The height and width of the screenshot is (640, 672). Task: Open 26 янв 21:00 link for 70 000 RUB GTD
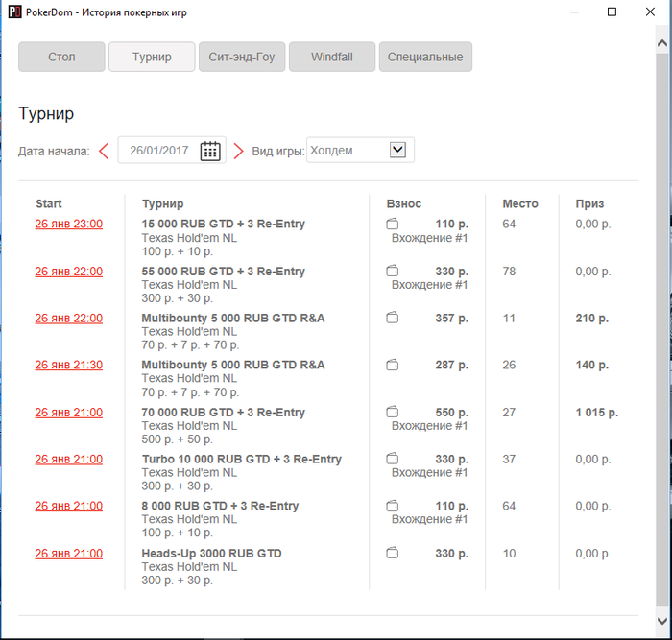tap(68, 413)
